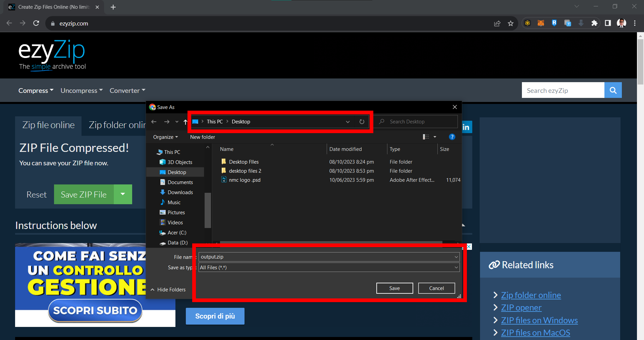Open the recent locations dropdown arrow
This screenshot has width=644, height=340.
point(177,122)
